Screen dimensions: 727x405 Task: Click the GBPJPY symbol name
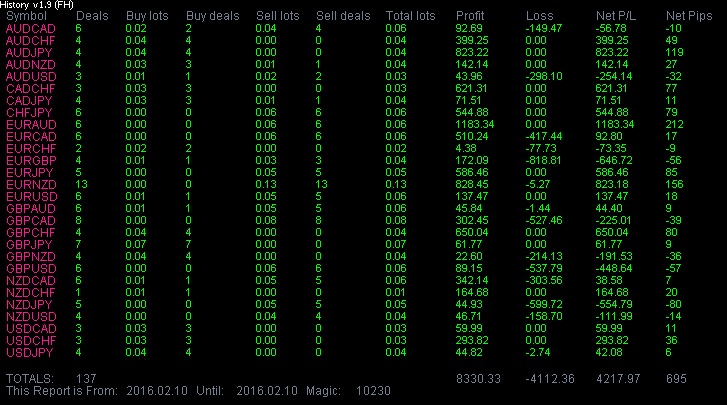29,245
